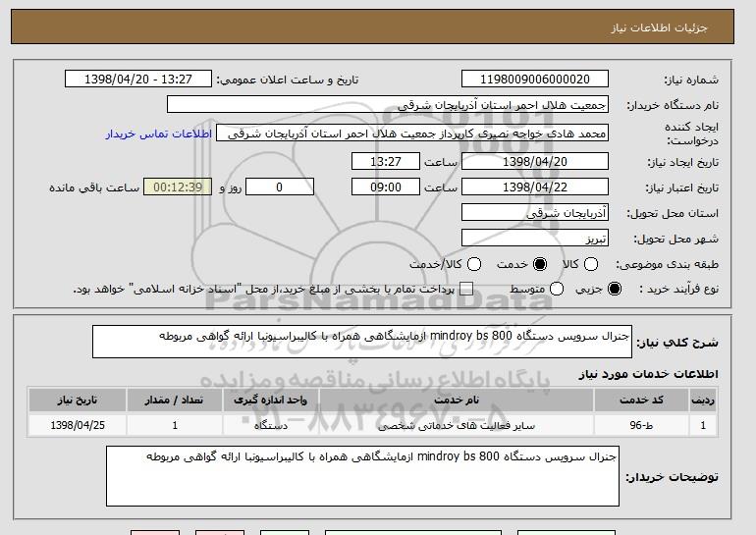Click the creation time field 13:27

(386, 161)
